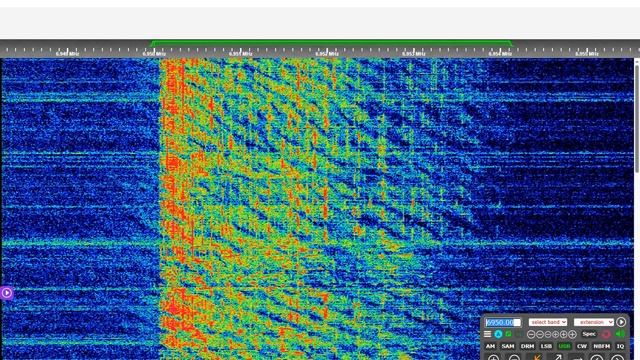Screen dimensions: 640x360
Task: Click the 6.953 MHz label on frequency scale
Action: tap(413, 53)
